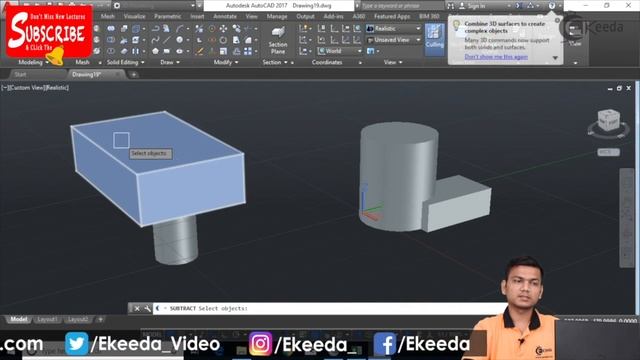This screenshot has height=360, width=640.
Task: Click the four-arrow Move icon in Modify
Action: tap(223, 28)
